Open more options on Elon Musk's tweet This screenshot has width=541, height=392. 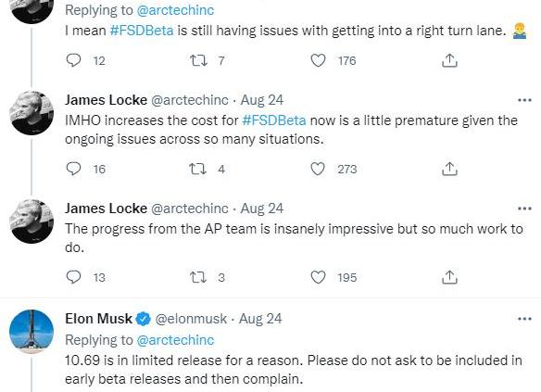click(524, 319)
